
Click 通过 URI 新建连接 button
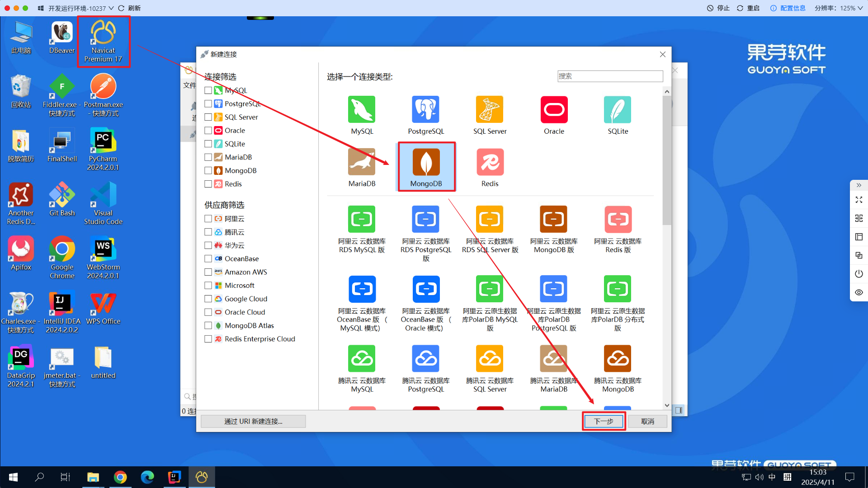[253, 421]
